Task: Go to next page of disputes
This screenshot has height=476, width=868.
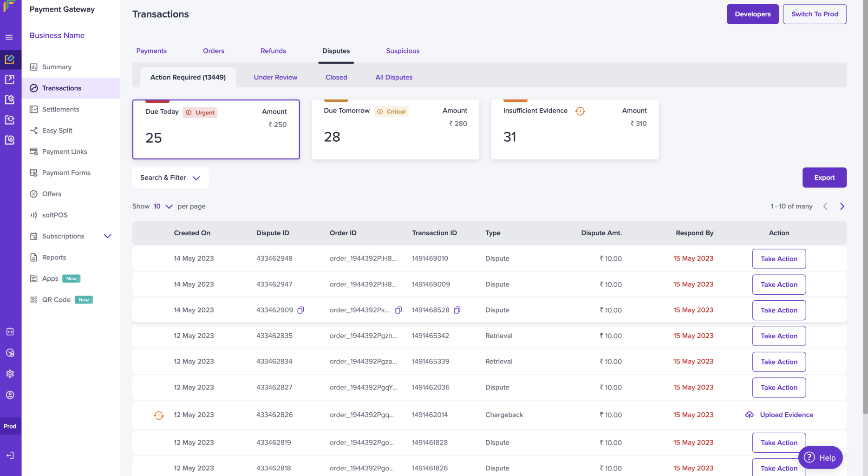Action: (x=842, y=206)
